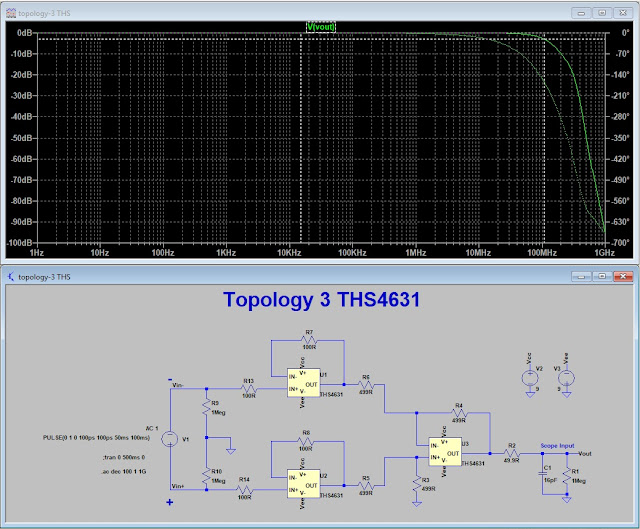Minimize the schematic window

(581, 276)
